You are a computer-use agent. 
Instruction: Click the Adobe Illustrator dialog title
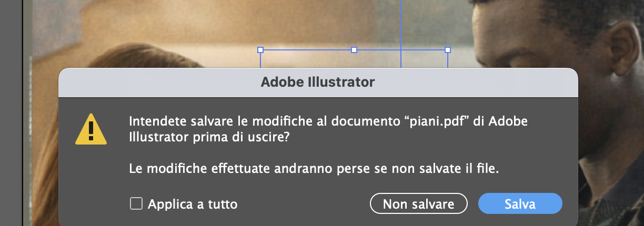(x=318, y=83)
